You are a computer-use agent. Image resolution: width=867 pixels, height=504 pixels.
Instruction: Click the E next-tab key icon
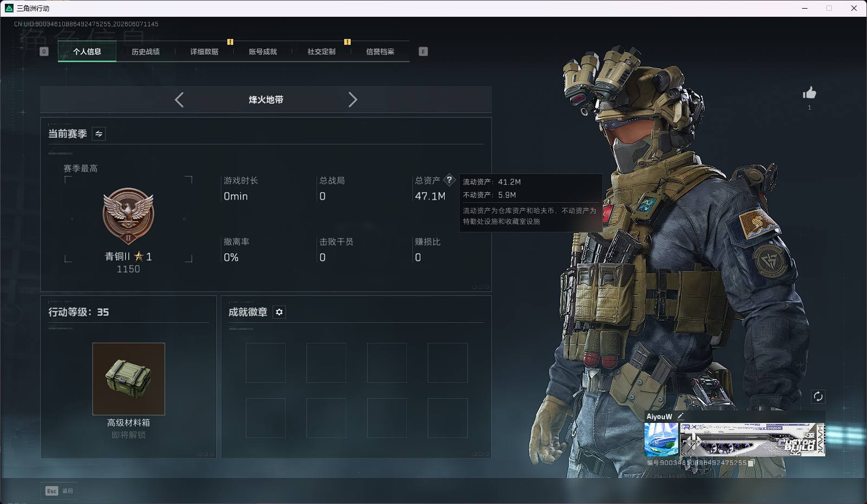pos(423,51)
